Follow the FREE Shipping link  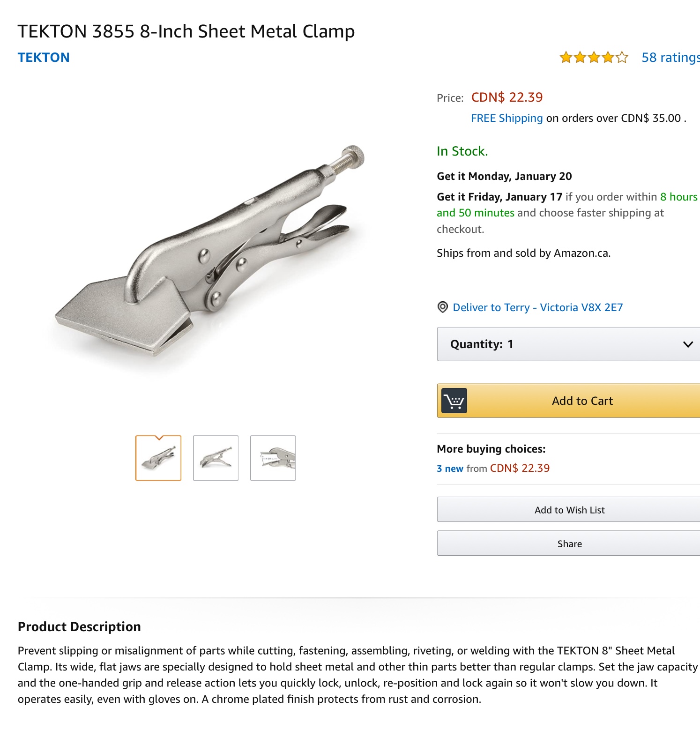pos(506,118)
